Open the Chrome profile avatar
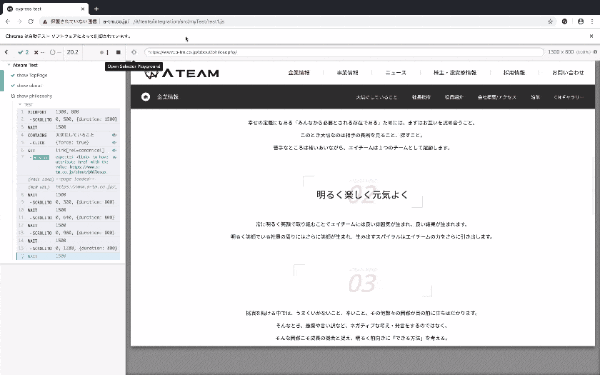 [x=580, y=21]
